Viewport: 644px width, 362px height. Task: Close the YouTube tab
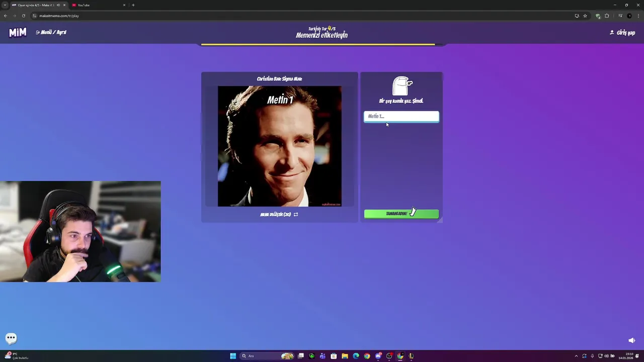click(124, 5)
